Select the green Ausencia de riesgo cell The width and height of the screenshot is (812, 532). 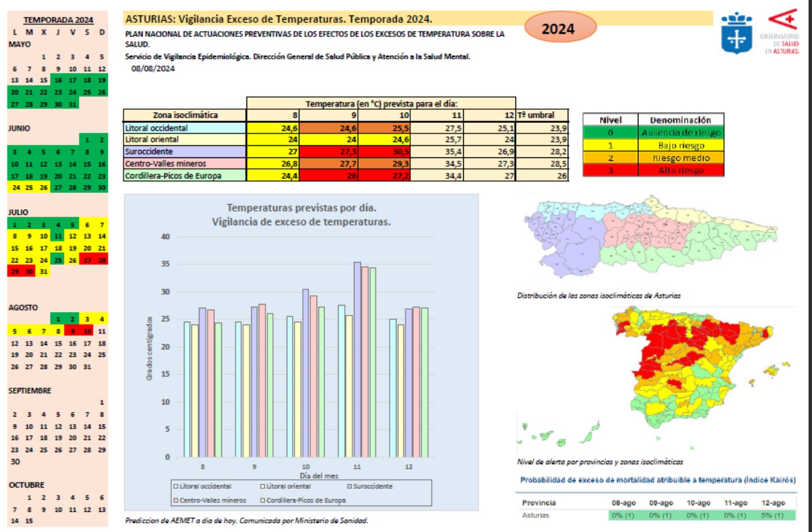pos(680,133)
